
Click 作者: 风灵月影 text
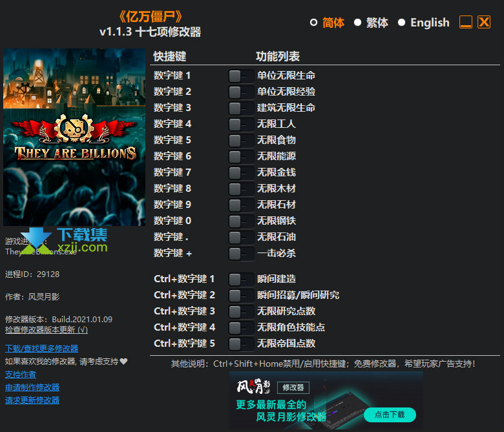point(32,297)
